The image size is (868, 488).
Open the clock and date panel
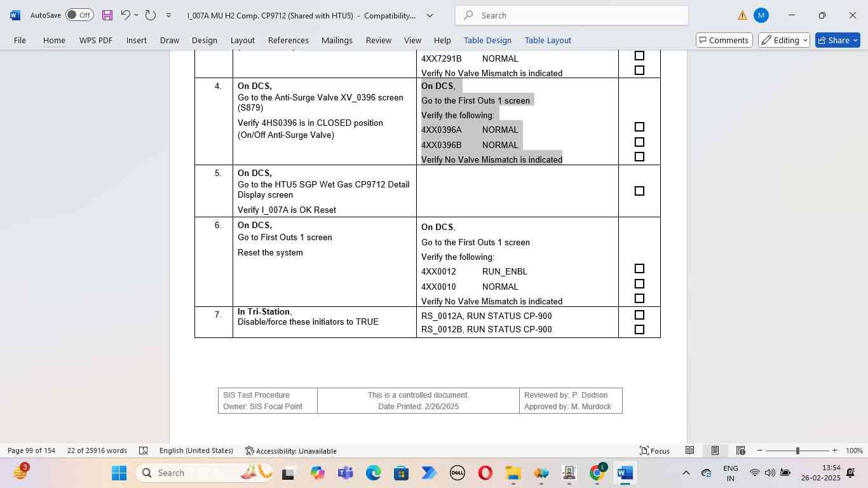point(820,473)
